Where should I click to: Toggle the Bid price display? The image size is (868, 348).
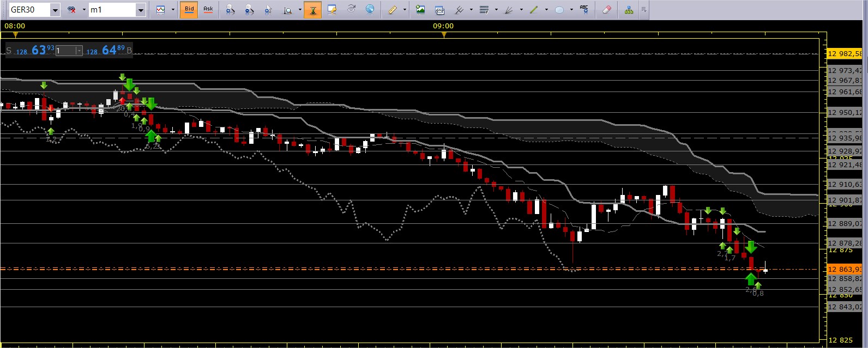(x=189, y=10)
